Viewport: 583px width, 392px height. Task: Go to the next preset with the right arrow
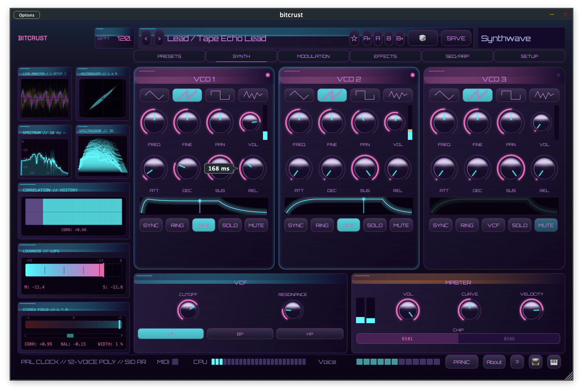pos(159,38)
